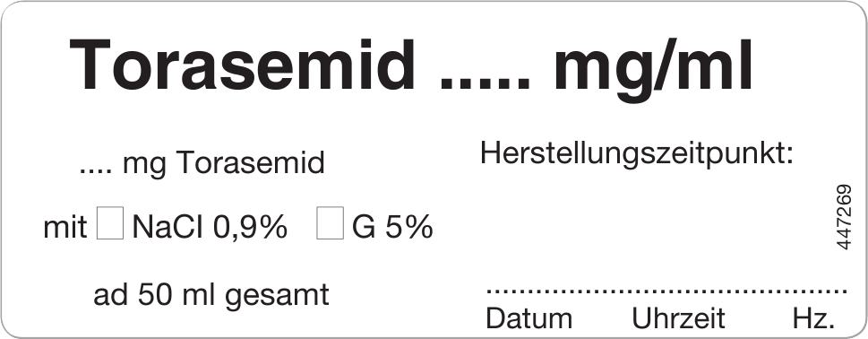This screenshot has width=868, height=339.
Task: Click the word 'mit' before checkboxes
Action: pyautogui.click(x=64, y=228)
